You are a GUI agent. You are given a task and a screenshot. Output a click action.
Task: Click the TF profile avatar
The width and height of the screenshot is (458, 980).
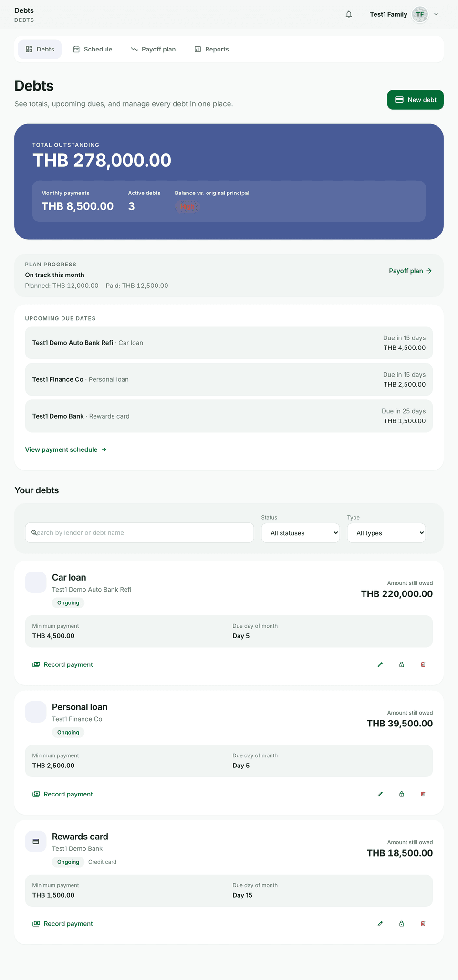[x=420, y=14]
